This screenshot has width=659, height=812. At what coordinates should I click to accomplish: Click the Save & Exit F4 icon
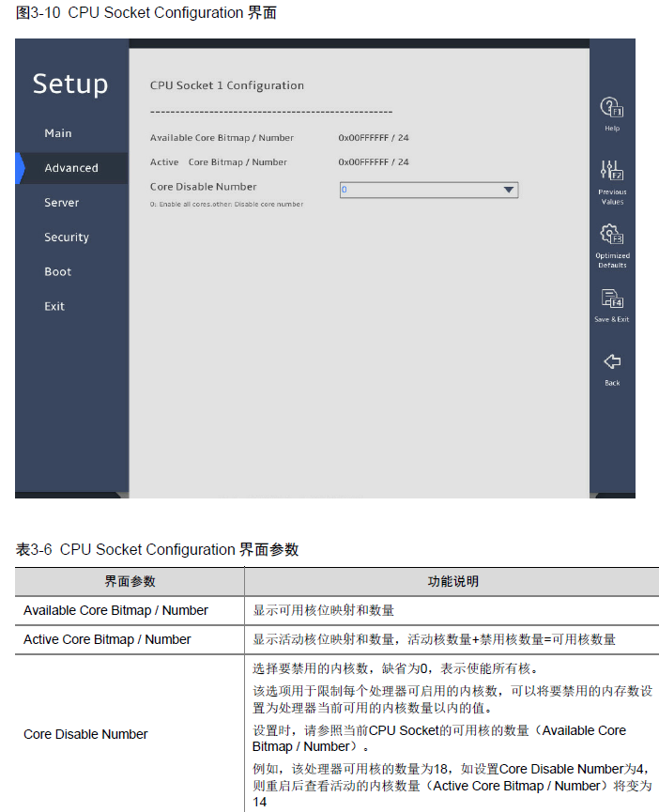(x=612, y=299)
